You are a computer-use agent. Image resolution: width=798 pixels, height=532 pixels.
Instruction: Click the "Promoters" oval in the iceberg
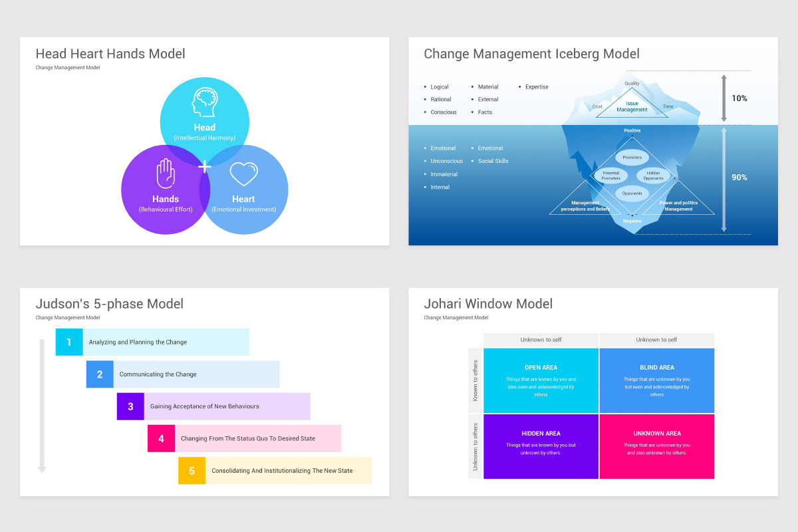[x=632, y=158]
